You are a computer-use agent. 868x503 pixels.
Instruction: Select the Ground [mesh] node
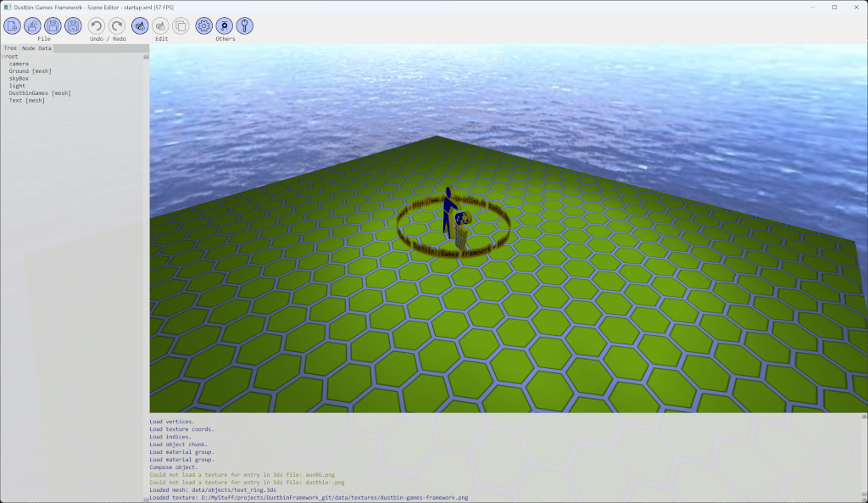tap(30, 71)
